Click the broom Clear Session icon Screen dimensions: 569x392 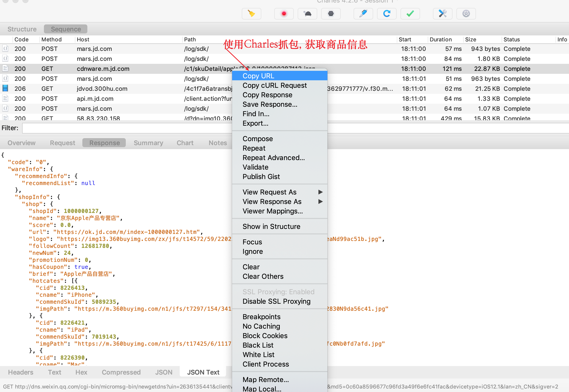[251, 13]
